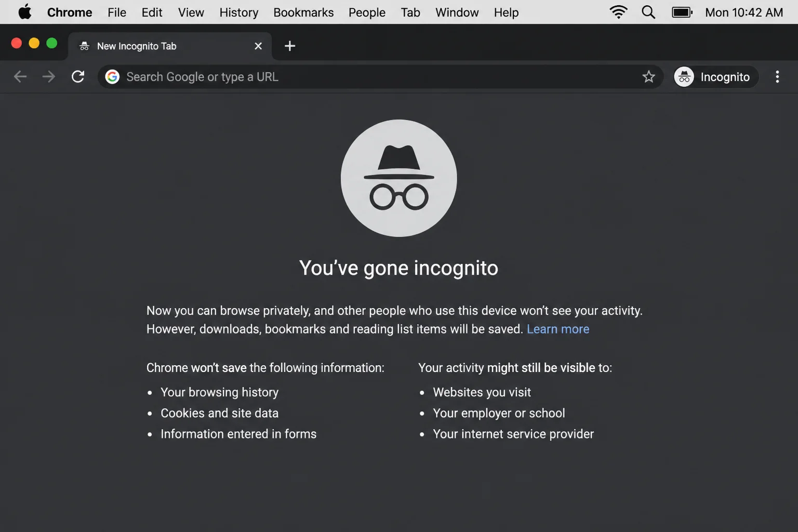Open the Learn more link

558,329
